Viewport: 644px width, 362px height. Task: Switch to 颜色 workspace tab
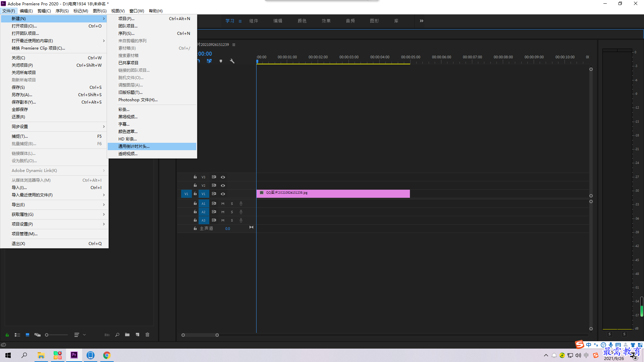(302, 21)
